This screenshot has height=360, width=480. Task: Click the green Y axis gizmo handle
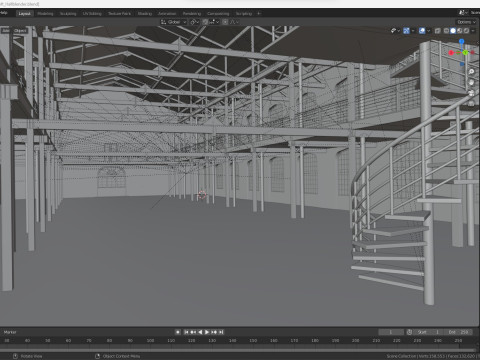465,53
